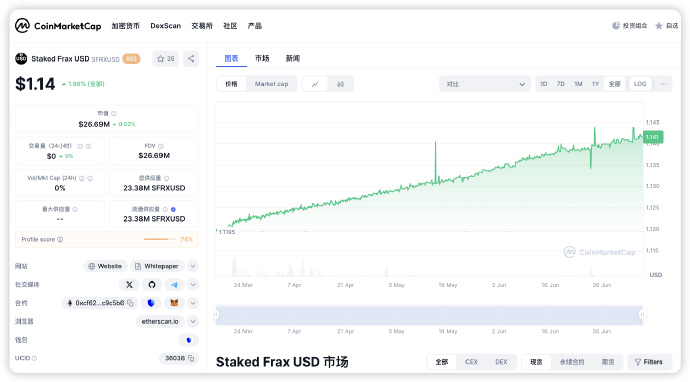Image resolution: width=690 pixels, height=382 pixels.
Task: Click the blue shield icon in contract row
Action: (x=151, y=303)
